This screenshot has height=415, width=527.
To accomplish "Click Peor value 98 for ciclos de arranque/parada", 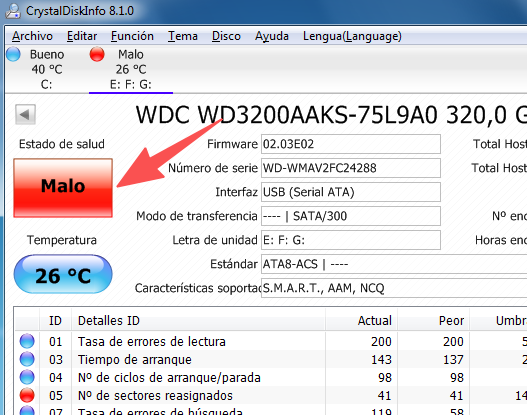I will (x=457, y=377).
